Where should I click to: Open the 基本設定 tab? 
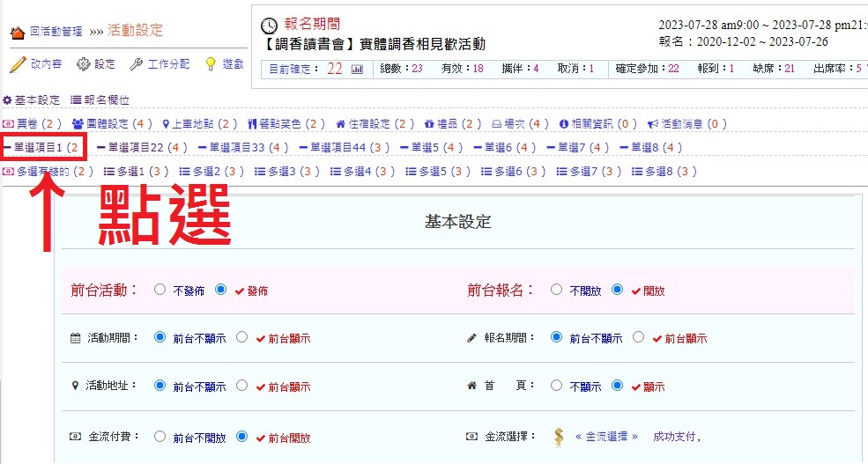[32, 101]
